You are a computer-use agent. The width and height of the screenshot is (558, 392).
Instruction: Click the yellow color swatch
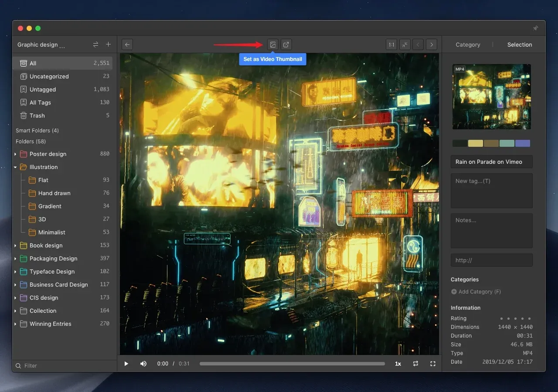[476, 143]
